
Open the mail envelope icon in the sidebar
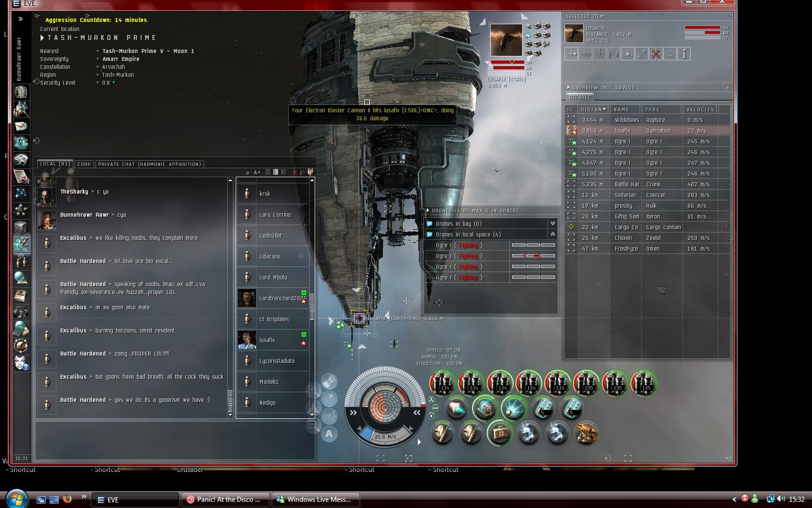tap(21, 126)
